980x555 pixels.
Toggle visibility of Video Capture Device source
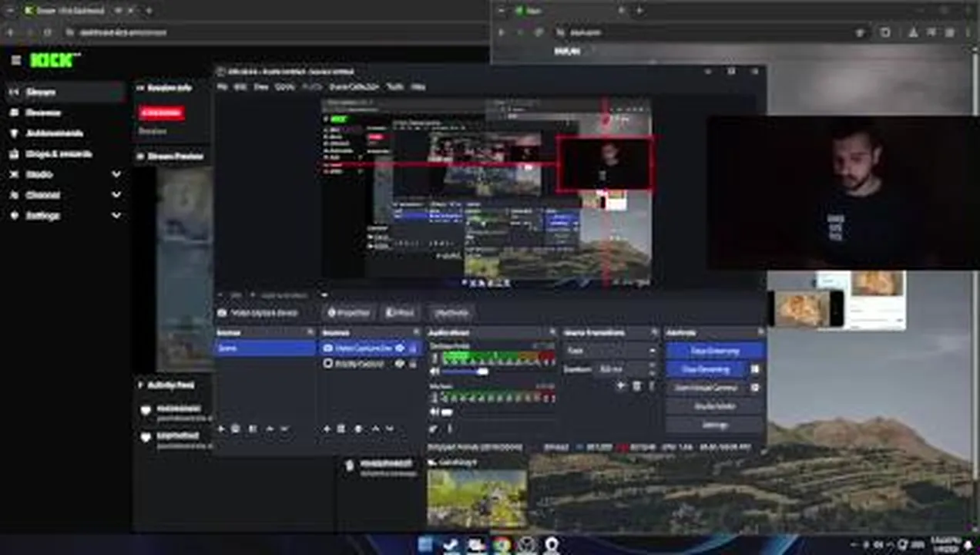pyautogui.click(x=399, y=348)
